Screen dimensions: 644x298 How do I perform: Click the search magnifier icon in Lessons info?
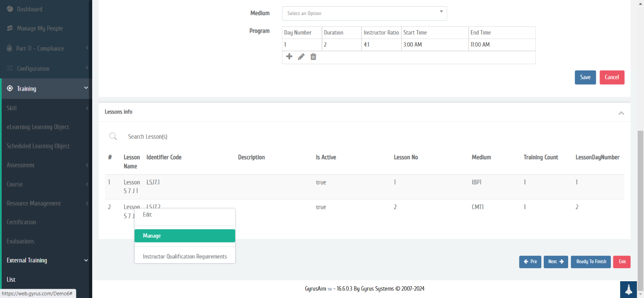point(113,136)
